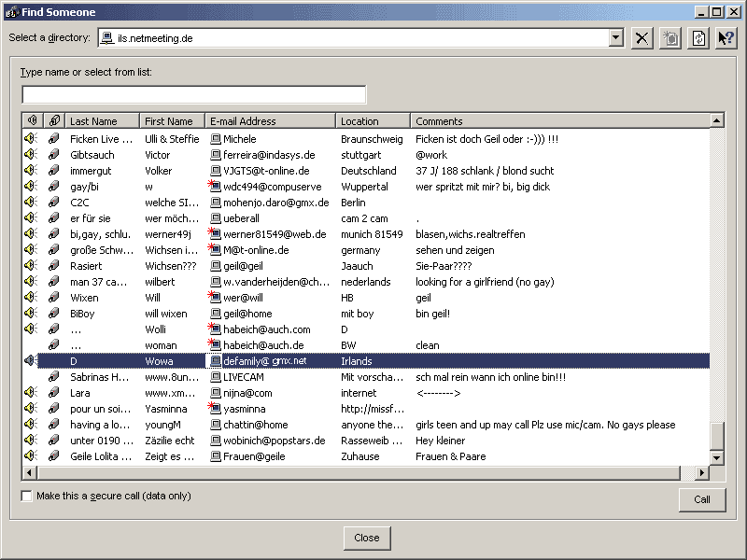Image resolution: width=747 pixels, height=560 pixels.
Task: Sort by Last Name column header
Action: pos(102,121)
